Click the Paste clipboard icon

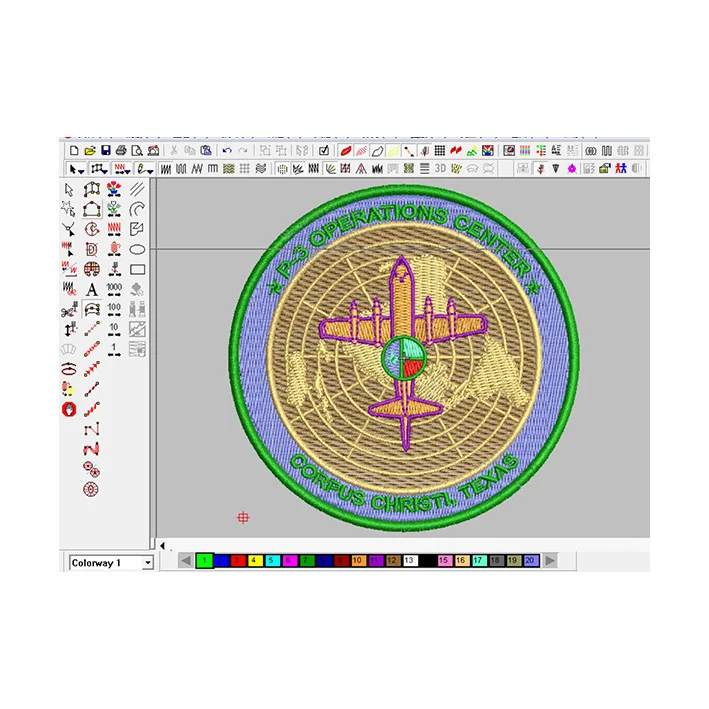tap(206, 151)
